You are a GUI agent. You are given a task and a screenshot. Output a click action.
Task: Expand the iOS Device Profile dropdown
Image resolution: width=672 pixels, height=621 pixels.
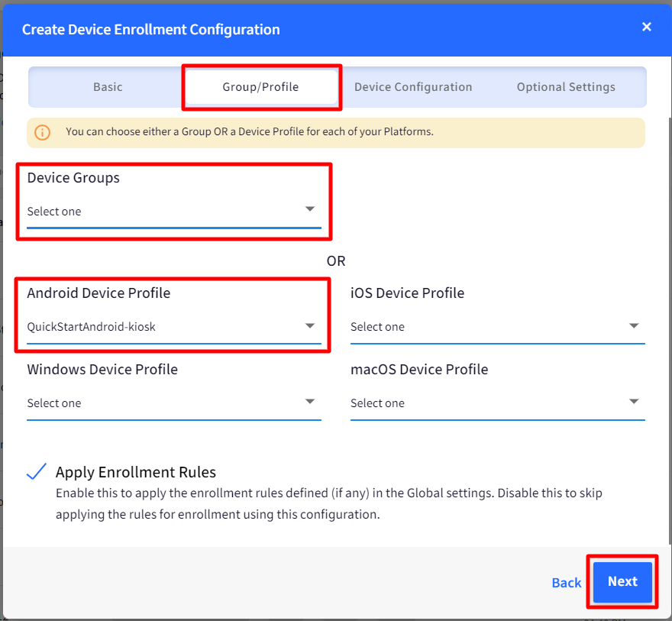[x=498, y=327]
